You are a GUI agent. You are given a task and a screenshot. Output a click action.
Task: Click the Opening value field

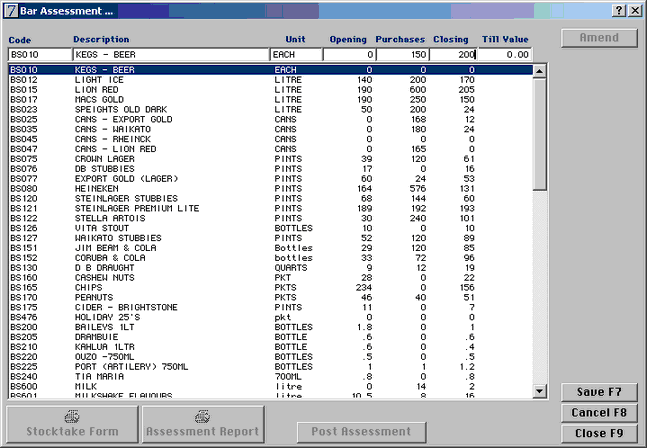349,54
